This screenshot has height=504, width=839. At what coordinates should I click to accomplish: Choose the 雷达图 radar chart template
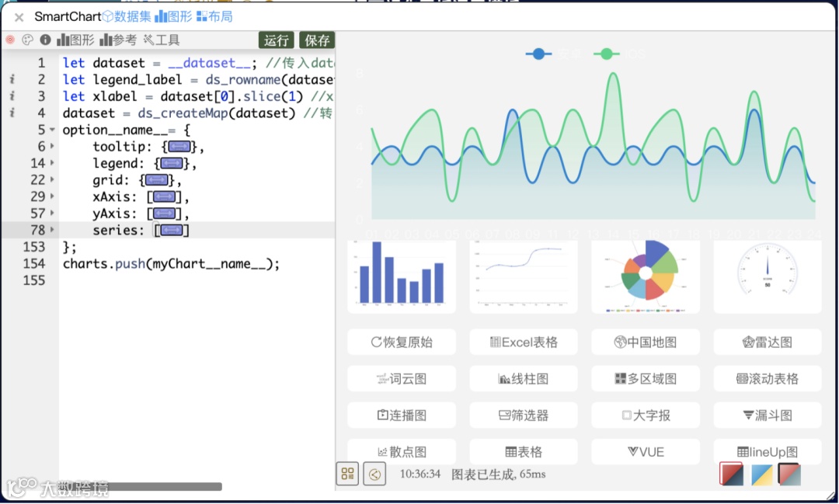pos(768,342)
